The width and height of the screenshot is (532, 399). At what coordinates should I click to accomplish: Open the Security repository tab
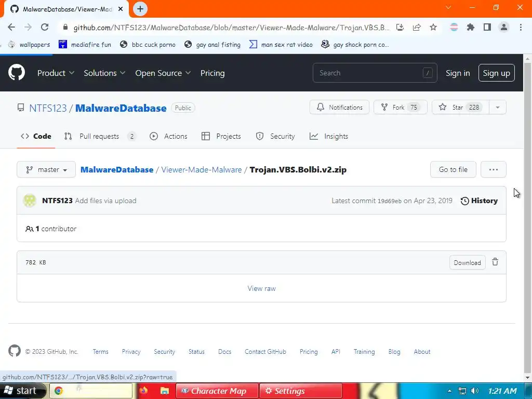coord(275,136)
